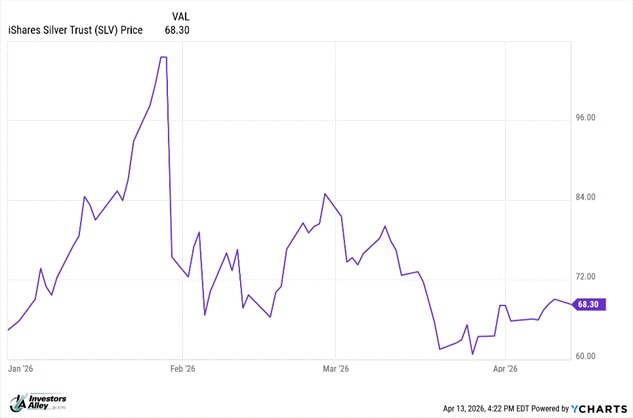The image size is (633, 418).
Task: Click the early March peak on the line
Action: [x=325, y=194]
